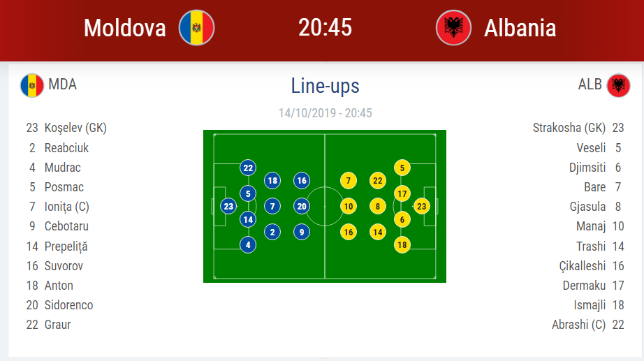The image size is (644, 361).
Task: Click the Moldova flag in the header
Action: (196, 28)
